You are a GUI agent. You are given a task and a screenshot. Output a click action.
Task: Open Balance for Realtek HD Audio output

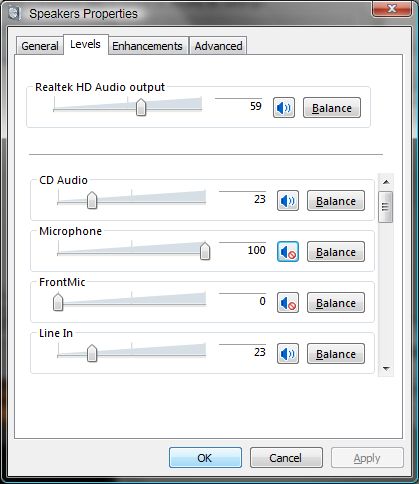332,108
